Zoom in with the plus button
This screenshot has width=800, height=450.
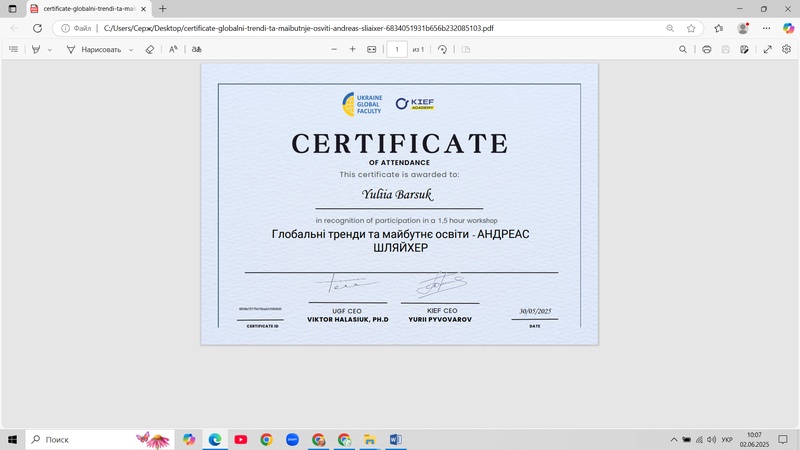pyautogui.click(x=353, y=49)
